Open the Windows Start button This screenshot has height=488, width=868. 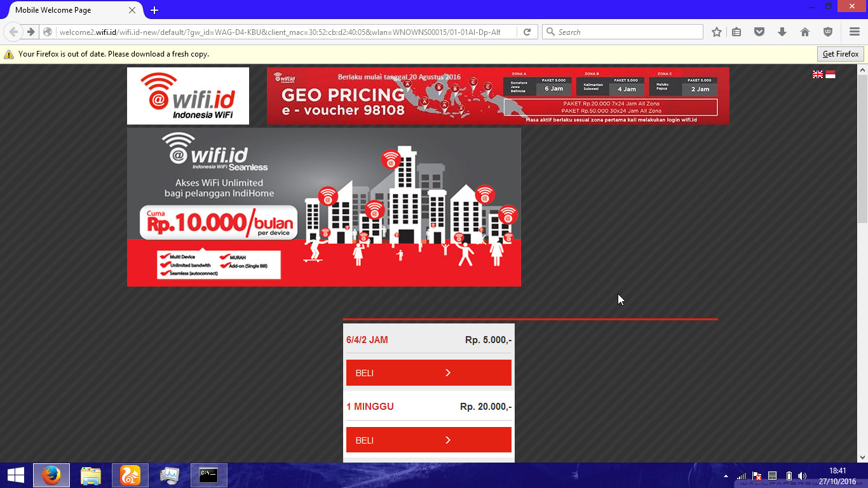(x=15, y=475)
